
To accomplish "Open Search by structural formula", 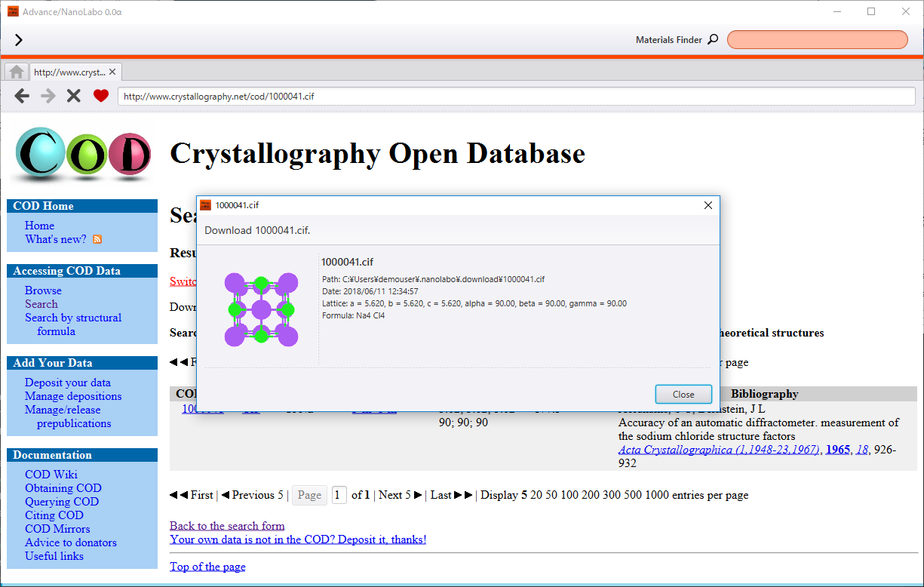I will coord(72,324).
